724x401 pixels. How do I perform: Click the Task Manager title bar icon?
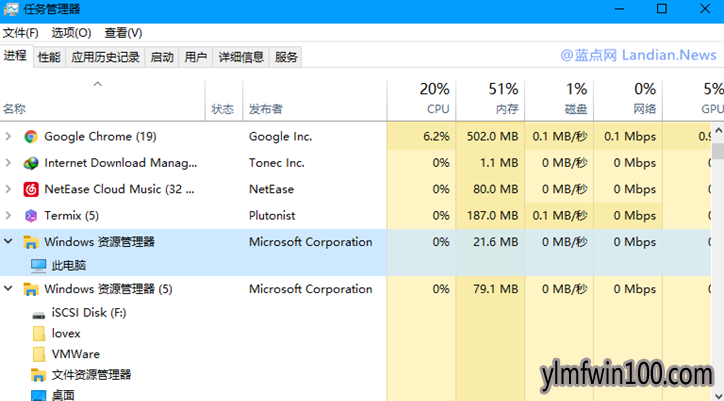11,9
